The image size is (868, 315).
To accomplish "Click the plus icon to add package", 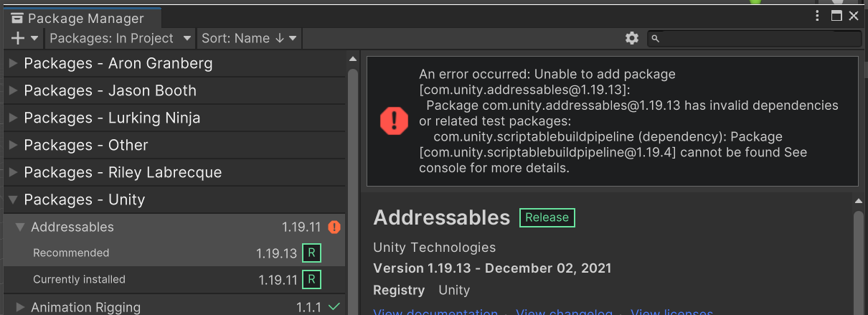I will (19, 38).
